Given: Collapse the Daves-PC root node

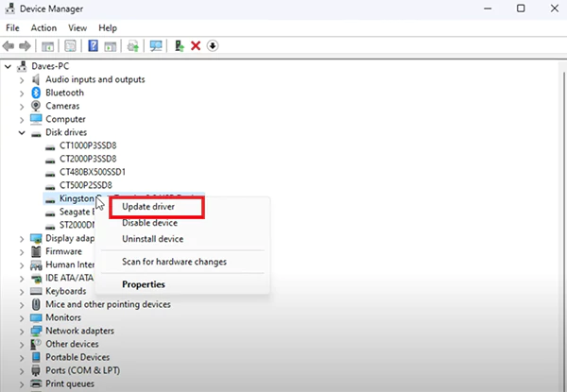Looking at the screenshot, I should click(x=8, y=66).
